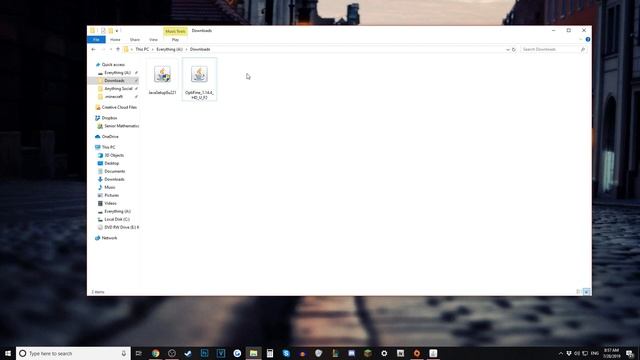Screen dimensions: 640x360
Task: Open Skype from the taskbar
Action: tap(286, 353)
